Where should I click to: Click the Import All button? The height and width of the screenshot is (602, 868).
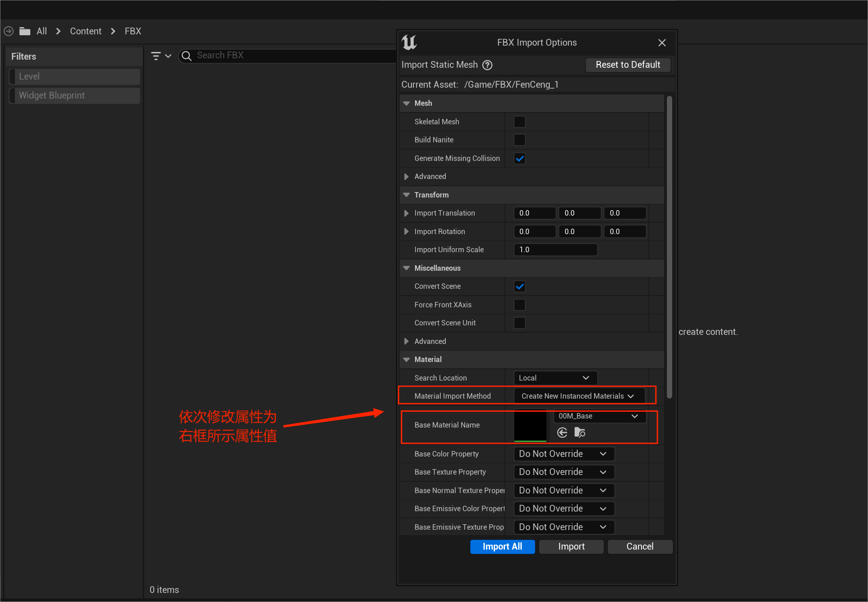(x=502, y=547)
